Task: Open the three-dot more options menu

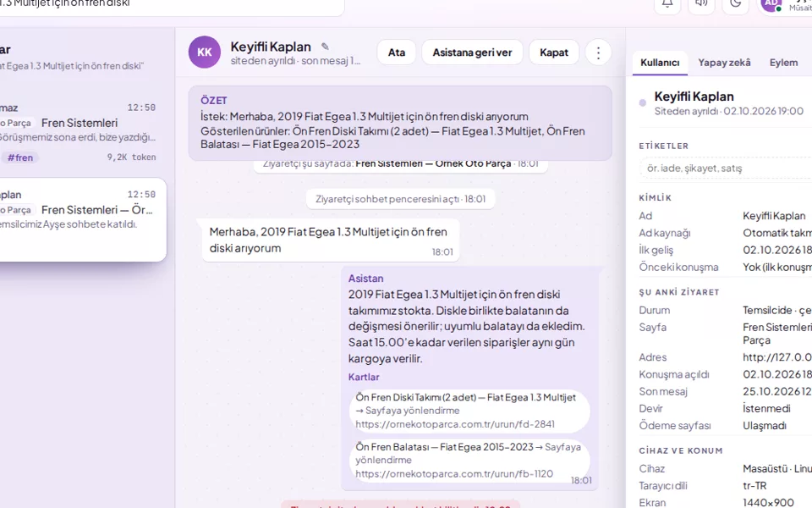Action: pyautogui.click(x=598, y=52)
